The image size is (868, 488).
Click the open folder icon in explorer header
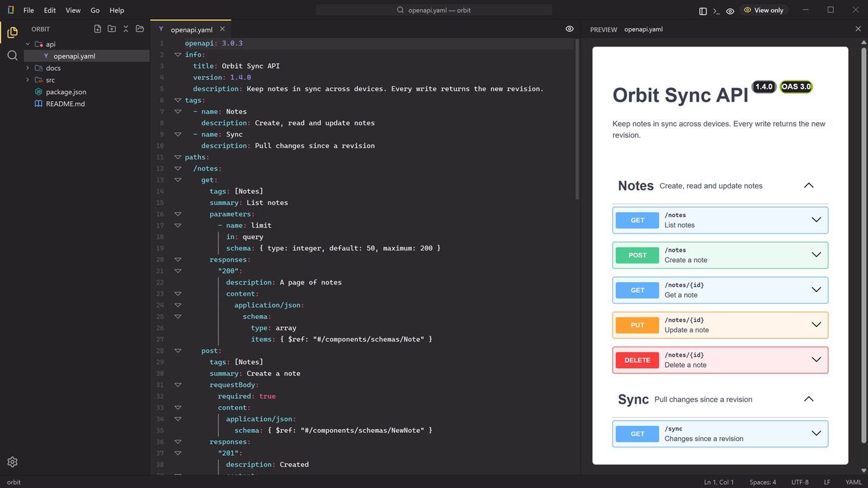(x=140, y=29)
